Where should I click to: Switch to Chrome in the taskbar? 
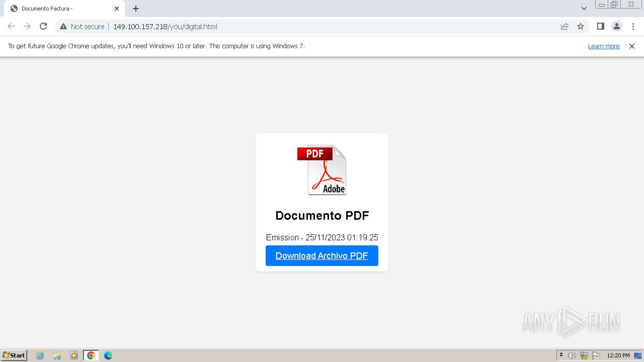point(91,355)
